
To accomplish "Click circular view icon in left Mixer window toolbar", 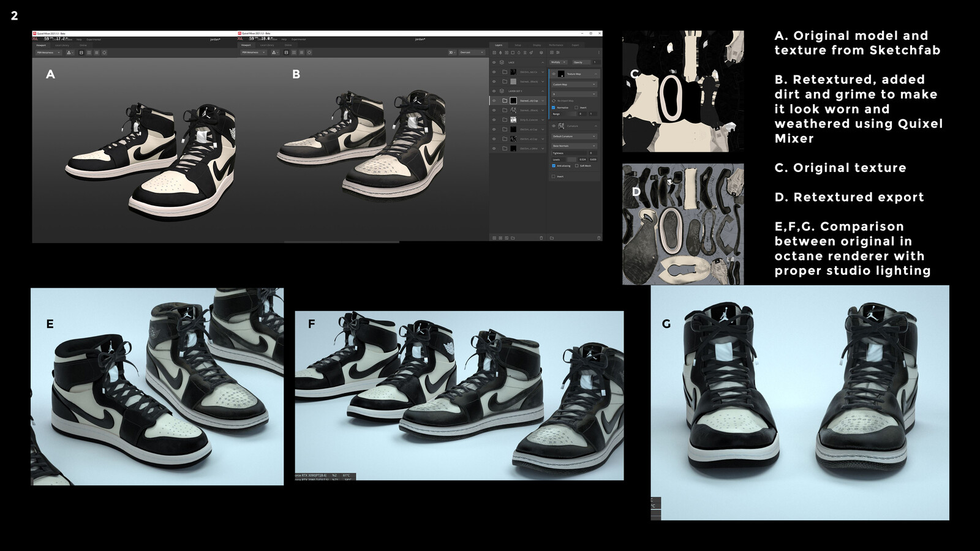I will (x=104, y=53).
